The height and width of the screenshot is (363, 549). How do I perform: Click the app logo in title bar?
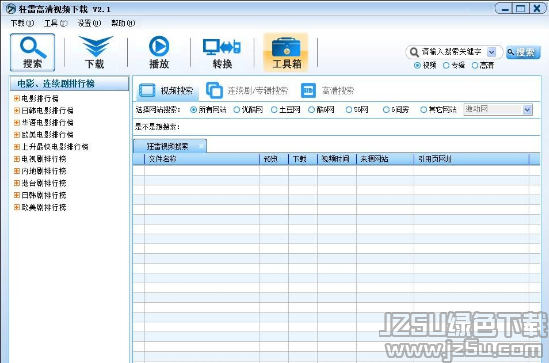[x=11, y=8]
